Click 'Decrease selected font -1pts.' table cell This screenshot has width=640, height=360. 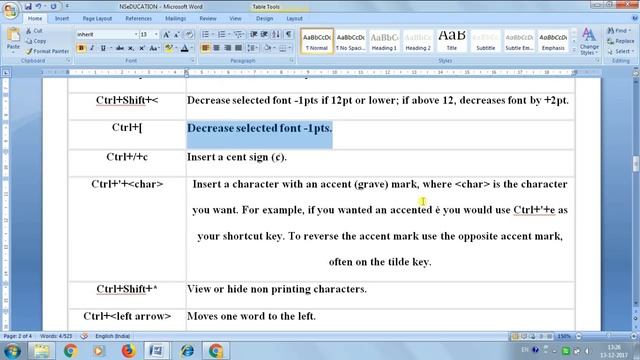coord(380,135)
